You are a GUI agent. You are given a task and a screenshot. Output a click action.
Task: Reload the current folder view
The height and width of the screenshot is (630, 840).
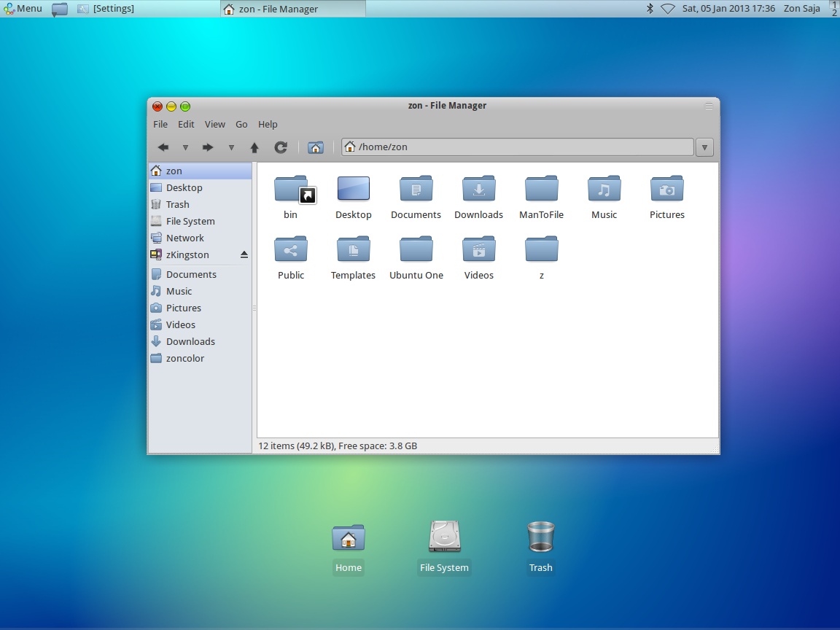pyautogui.click(x=281, y=147)
